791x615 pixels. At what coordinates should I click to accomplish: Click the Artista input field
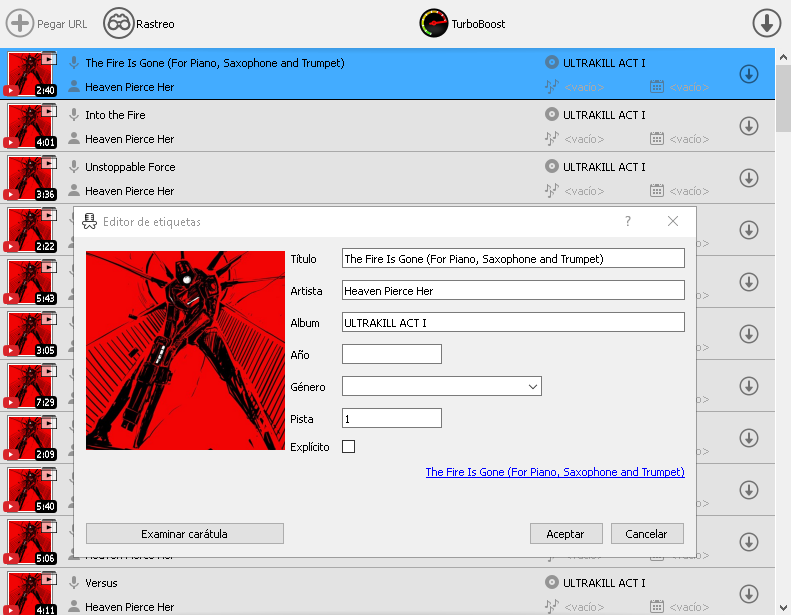tap(513, 291)
